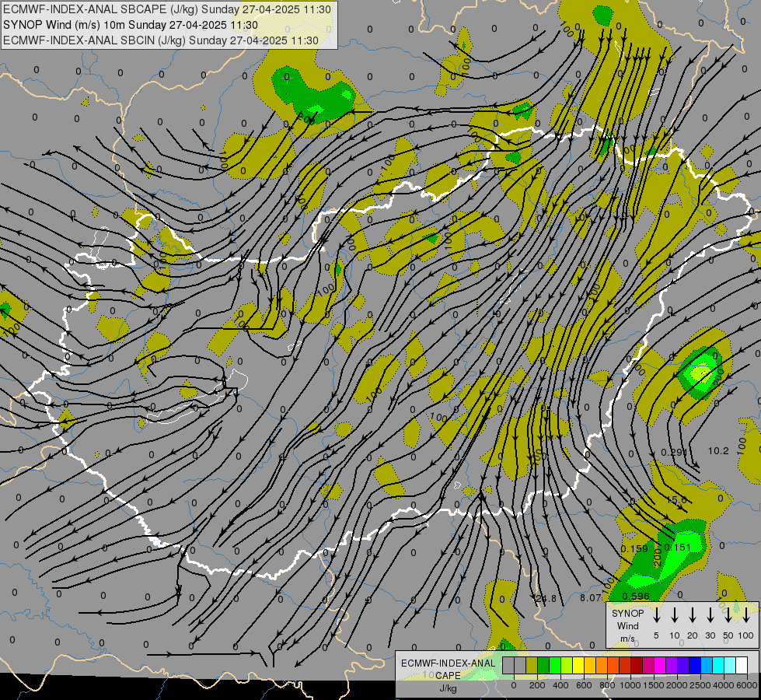Click the 1500 tick label on CAPE scale
This screenshot has height=700, width=761.
tap(653, 685)
